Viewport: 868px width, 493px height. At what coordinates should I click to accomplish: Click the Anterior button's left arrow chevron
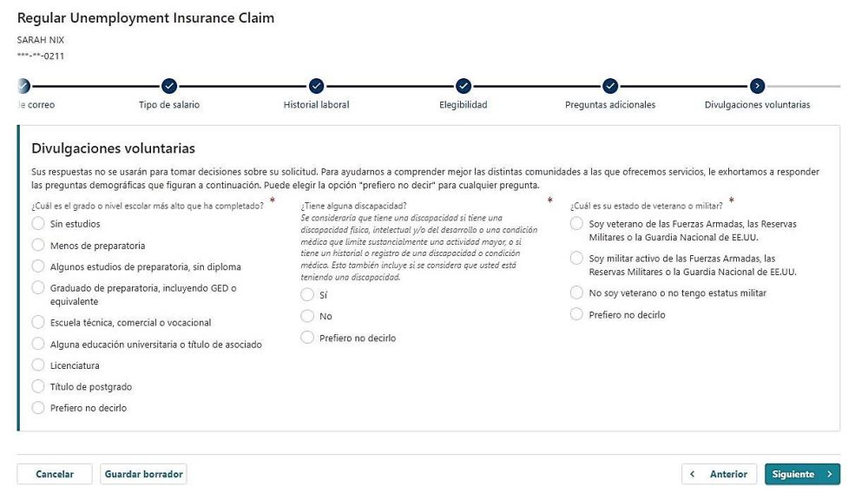[693, 474]
